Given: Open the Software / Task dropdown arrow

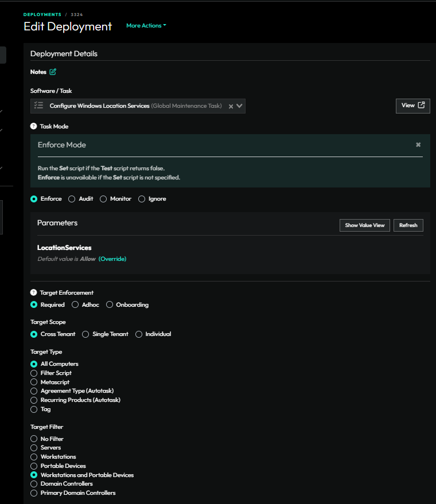Looking at the screenshot, I should tap(240, 106).
